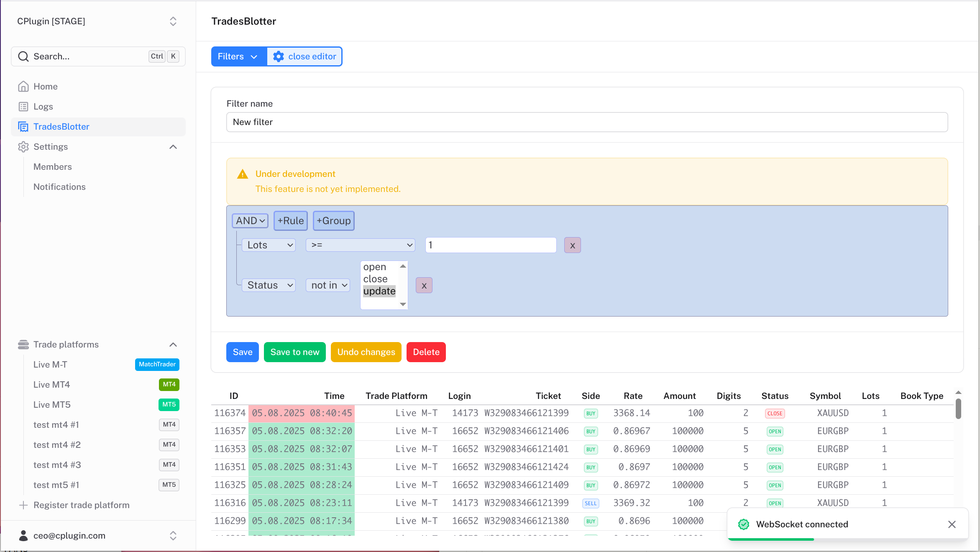980x552 pixels.
Task: Click the WebSocket connected check icon
Action: [744, 524]
